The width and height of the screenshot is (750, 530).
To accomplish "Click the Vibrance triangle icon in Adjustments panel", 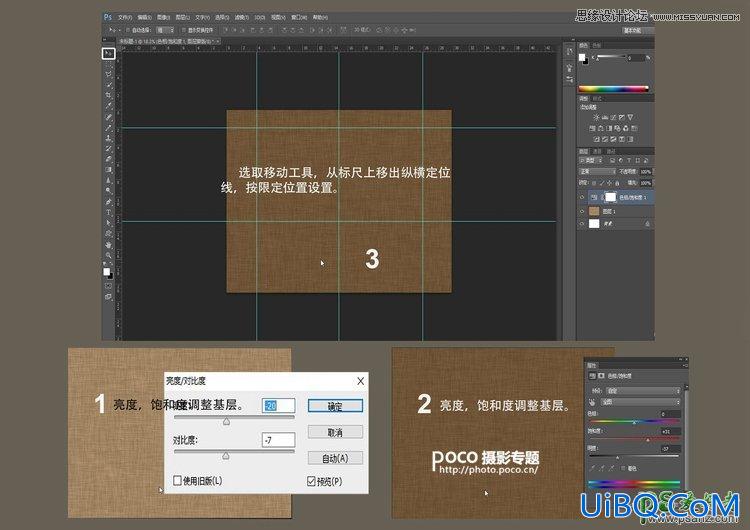I will pyautogui.click(x=630, y=117).
